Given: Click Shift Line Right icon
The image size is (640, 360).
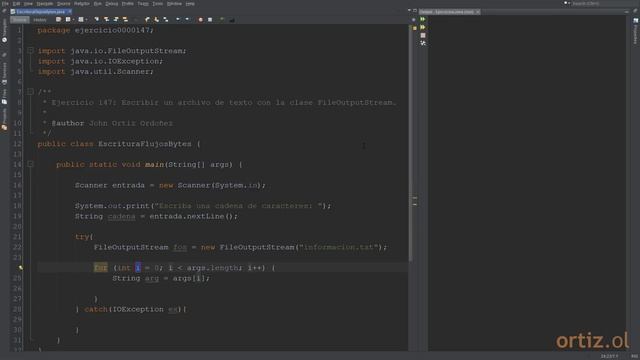Looking at the screenshot, I should click(x=187, y=20).
